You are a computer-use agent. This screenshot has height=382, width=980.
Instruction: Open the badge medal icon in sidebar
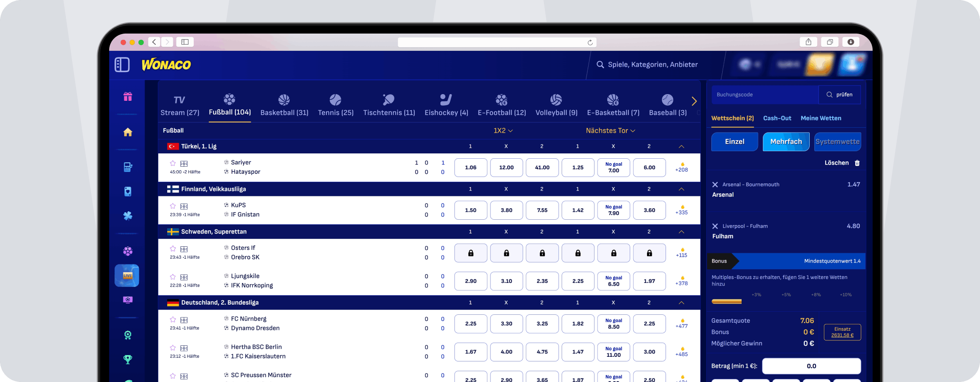click(128, 335)
